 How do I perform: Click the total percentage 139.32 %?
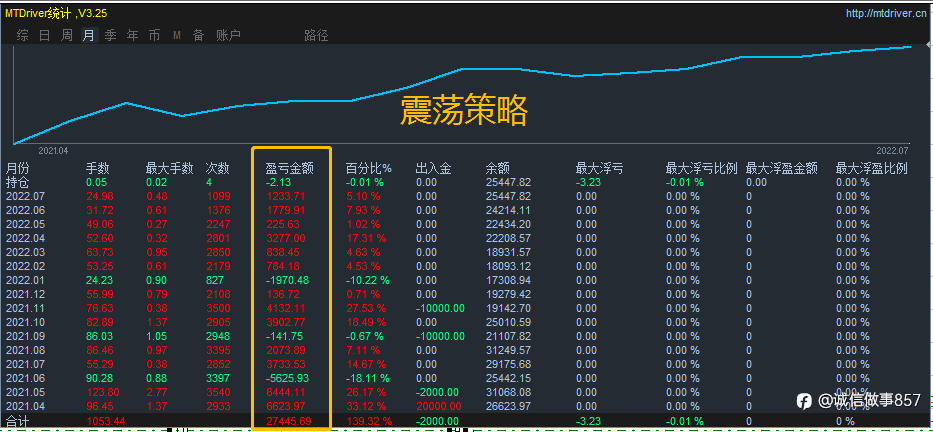coord(369,421)
